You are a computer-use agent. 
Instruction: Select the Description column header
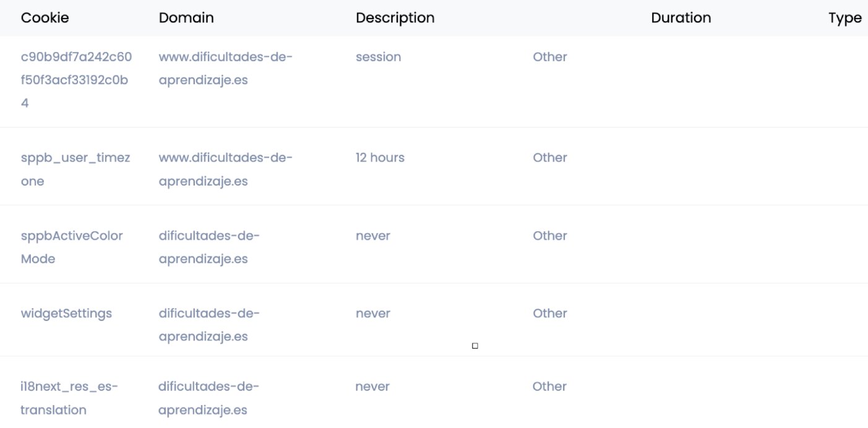tap(395, 18)
